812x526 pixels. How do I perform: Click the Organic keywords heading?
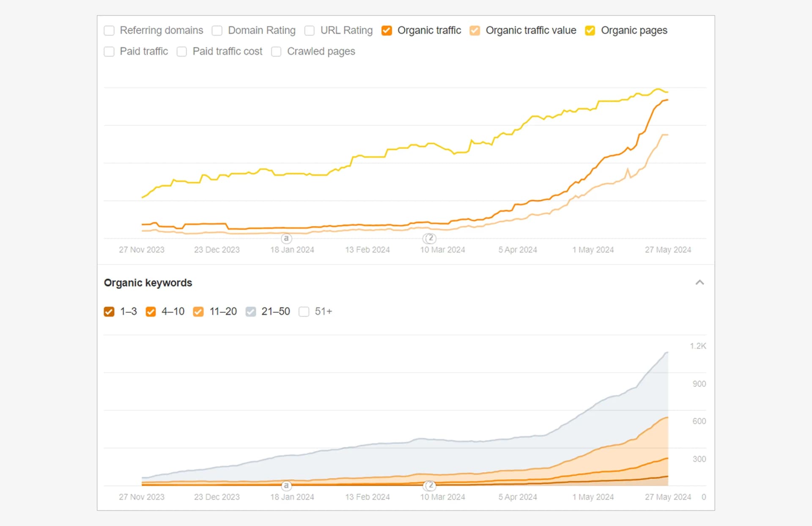click(148, 282)
